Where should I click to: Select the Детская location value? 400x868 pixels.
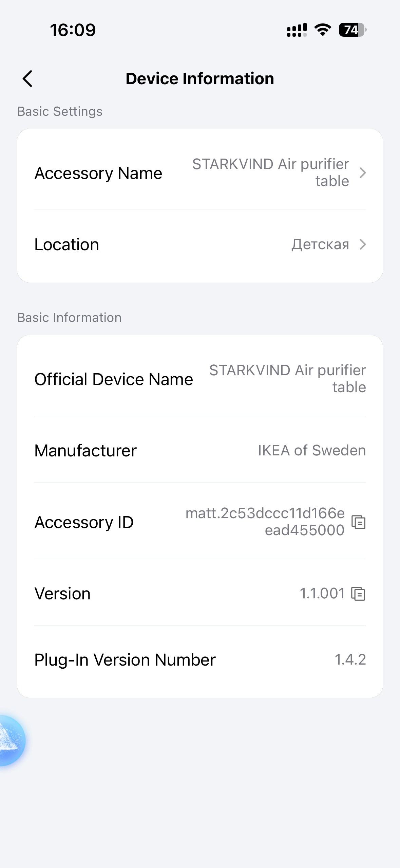click(320, 244)
